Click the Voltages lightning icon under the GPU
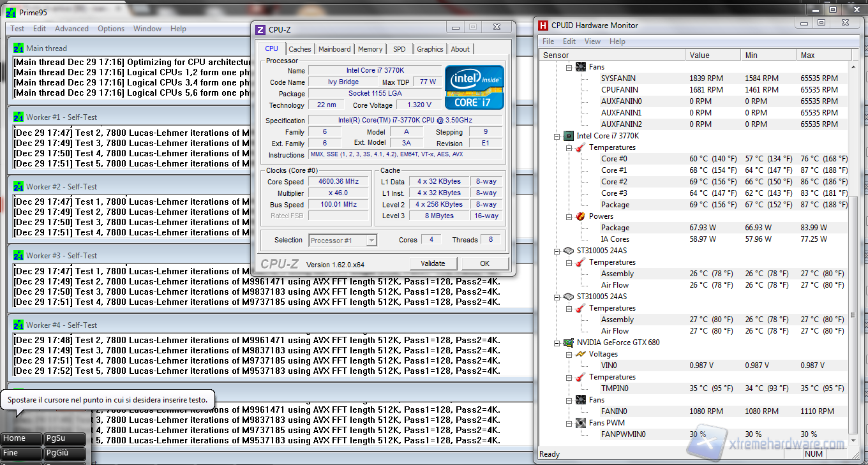The width and height of the screenshot is (868, 465). (x=580, y=354)
